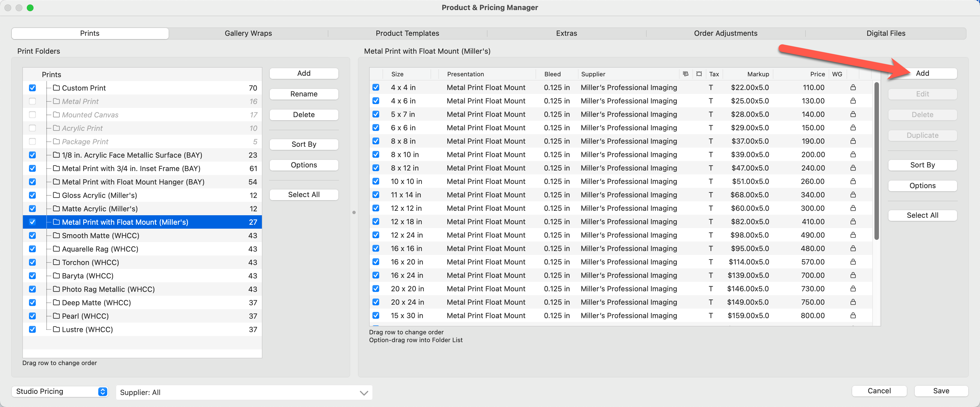Uncheck the Gloss Acrylic (Miller's) folder
This screenshot has height=407, width=980.
click(32, 195)
